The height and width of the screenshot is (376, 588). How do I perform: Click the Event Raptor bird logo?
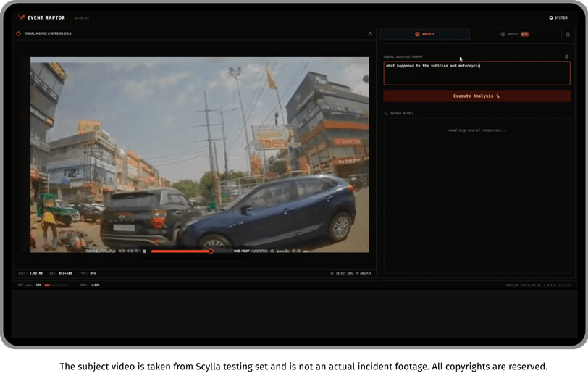pyautogui.click(x=22, y=17)
